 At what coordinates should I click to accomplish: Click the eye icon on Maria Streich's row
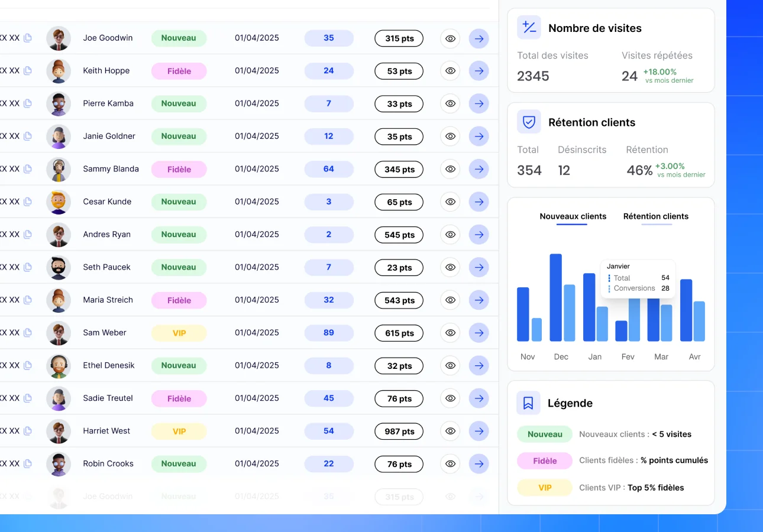pyautogui.click(x=450, y=300)
